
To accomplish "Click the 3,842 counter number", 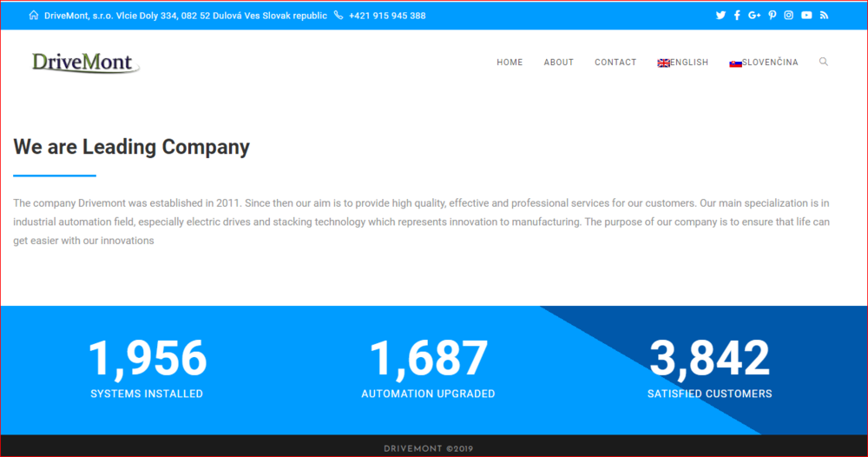I will coord(710,359).
